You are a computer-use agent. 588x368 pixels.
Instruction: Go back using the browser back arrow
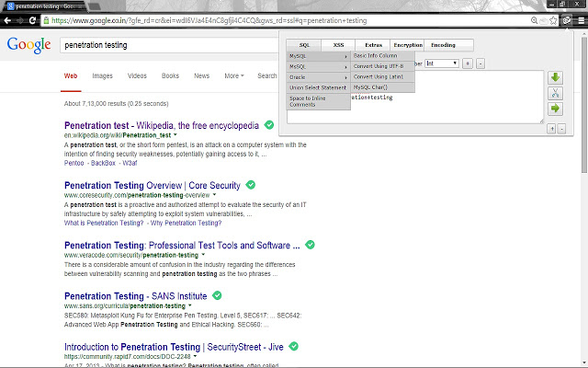(7, 20)
